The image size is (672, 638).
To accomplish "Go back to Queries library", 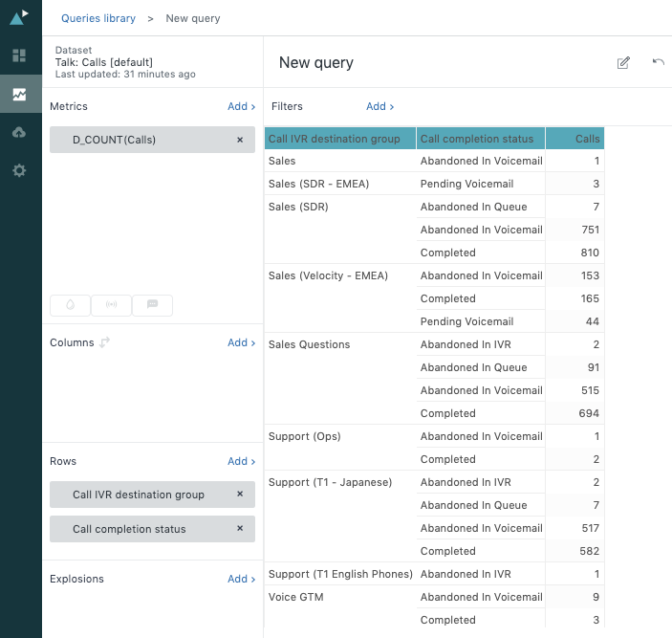I will point(98,18).
